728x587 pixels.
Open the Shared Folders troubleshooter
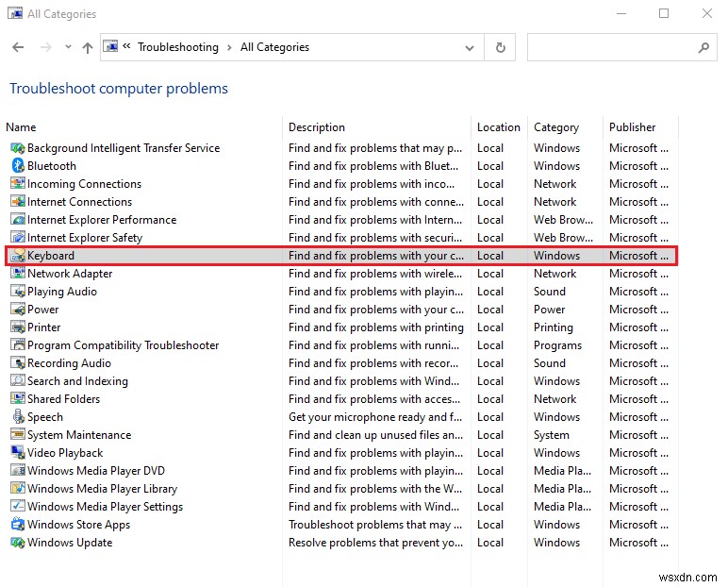click(63, 399)
